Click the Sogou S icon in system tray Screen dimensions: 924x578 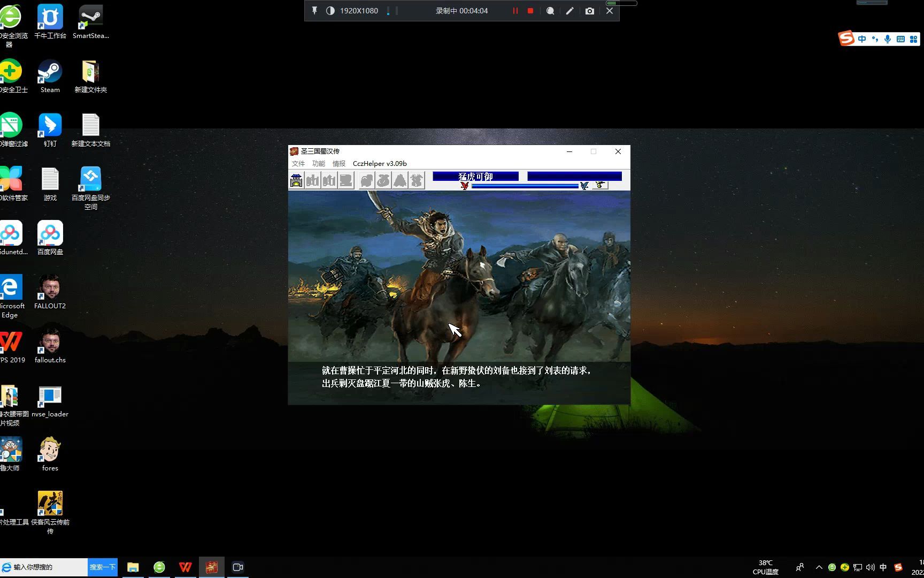pyautogui.click(x=898, y=567)
